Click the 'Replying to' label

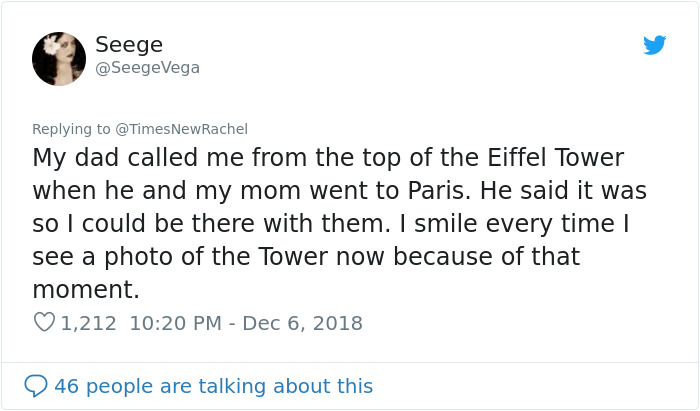[x=72, y=128]
